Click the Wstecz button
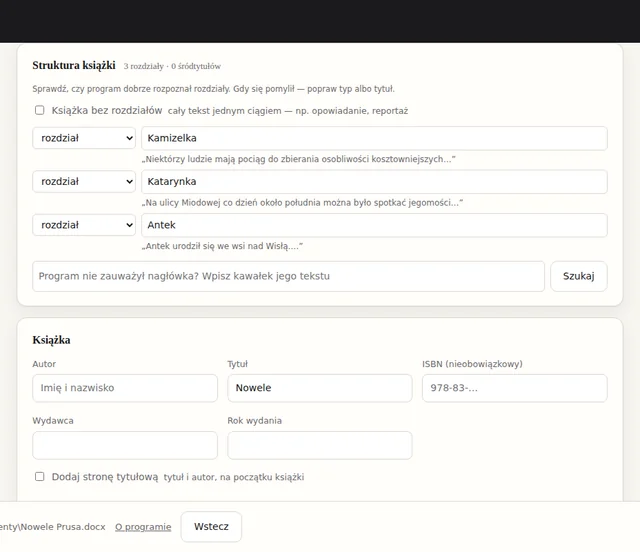This screenshot has width=640, height=552. pyautogui.click(x=211, y=527)
